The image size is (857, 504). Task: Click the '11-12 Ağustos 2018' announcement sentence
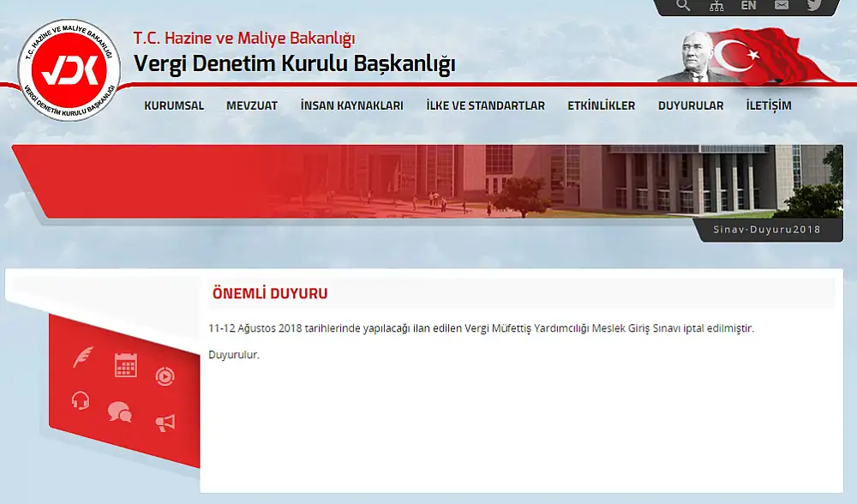(x=481, y=328)
